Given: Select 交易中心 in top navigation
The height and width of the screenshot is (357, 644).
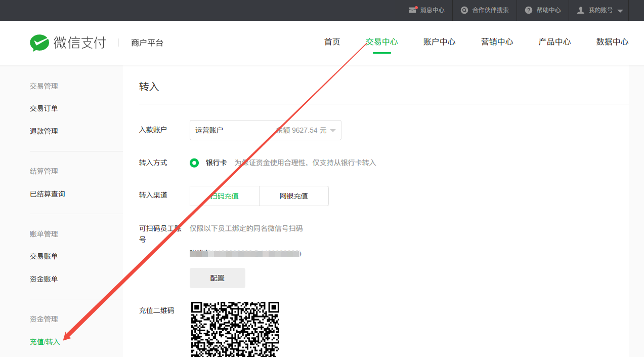Looking at the screenshot, I should (382, 42).
